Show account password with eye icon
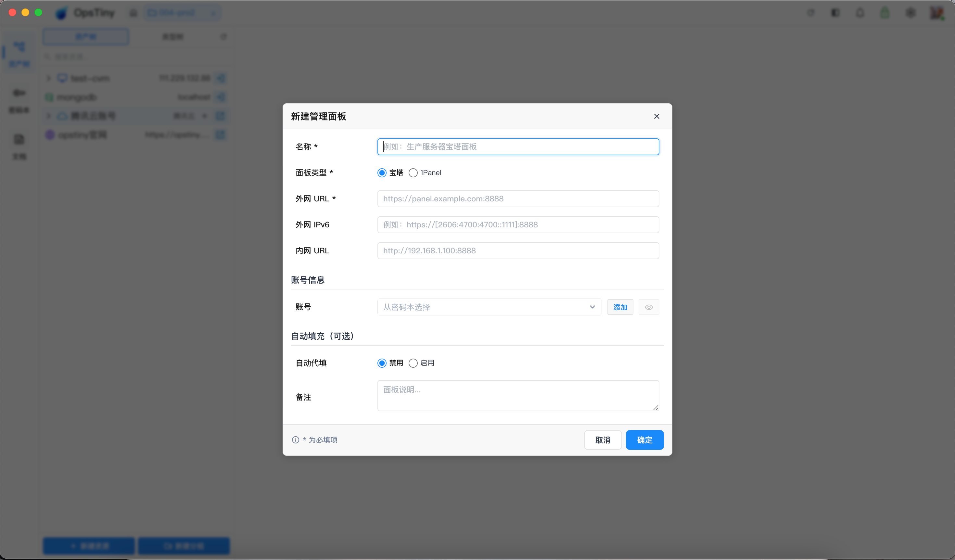The height and width of the screenshot is (560, 955). [648, 307]
